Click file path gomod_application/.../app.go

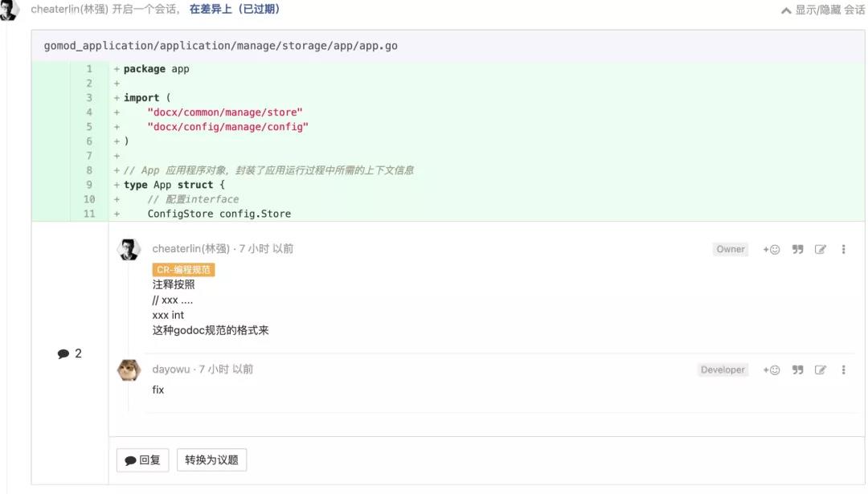coord(220,46)
